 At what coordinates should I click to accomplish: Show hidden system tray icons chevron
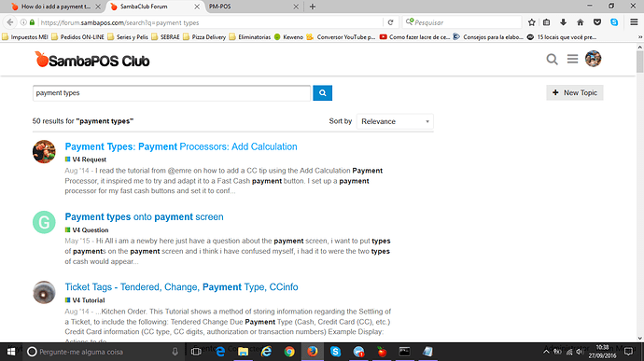[546, 352]
